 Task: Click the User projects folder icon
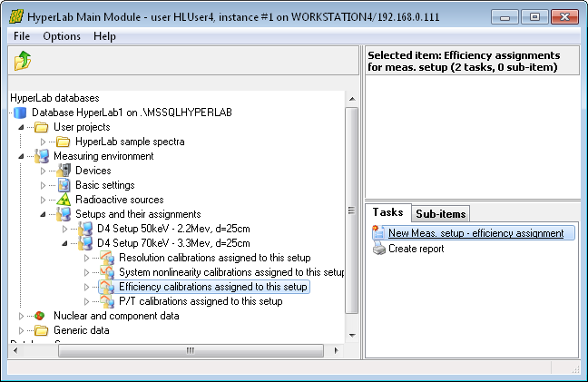pos(41,127)
